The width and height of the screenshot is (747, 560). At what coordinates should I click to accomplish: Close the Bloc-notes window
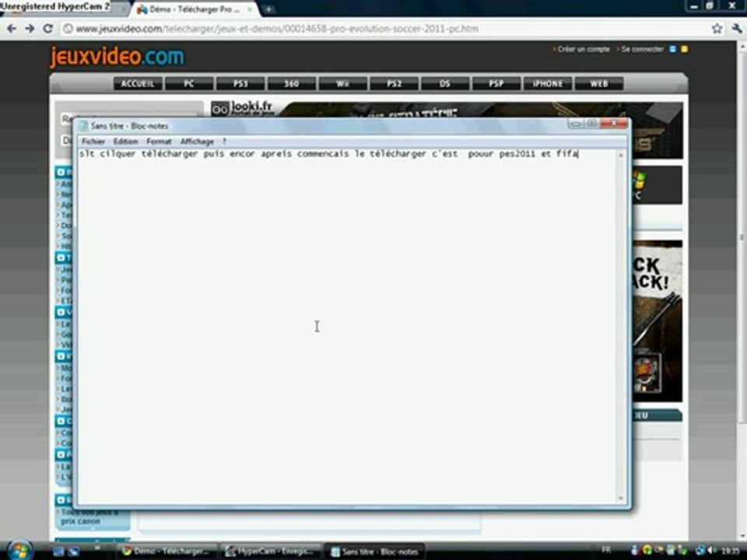[614, 124]
